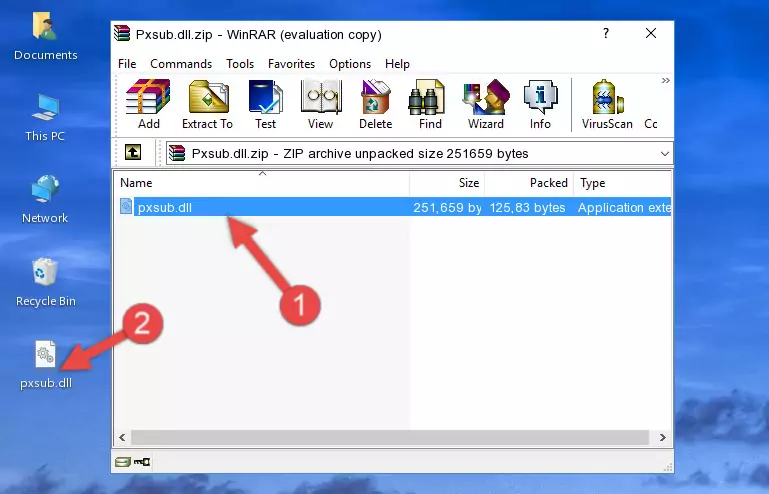Viewport: 769px width, 494px height.
Task: Click the horizontal scrollbar left arrow
Action: point(123,437)
